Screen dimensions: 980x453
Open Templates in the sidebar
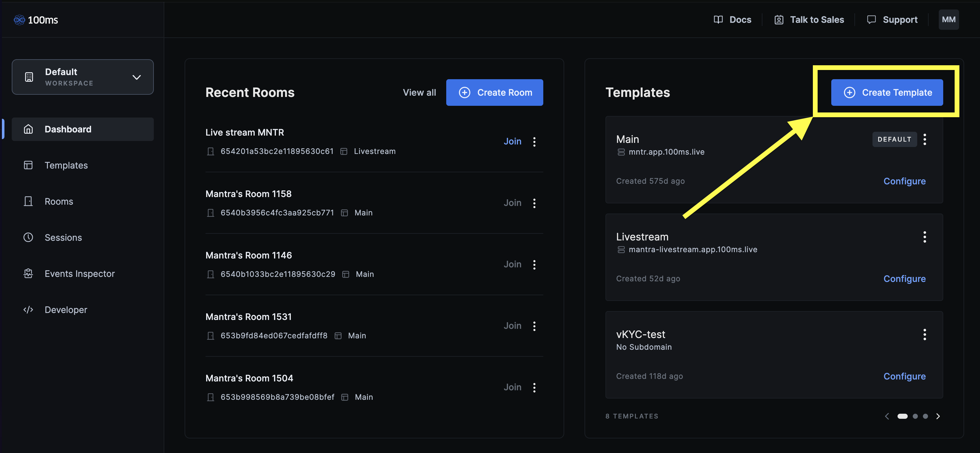[66, 165]
